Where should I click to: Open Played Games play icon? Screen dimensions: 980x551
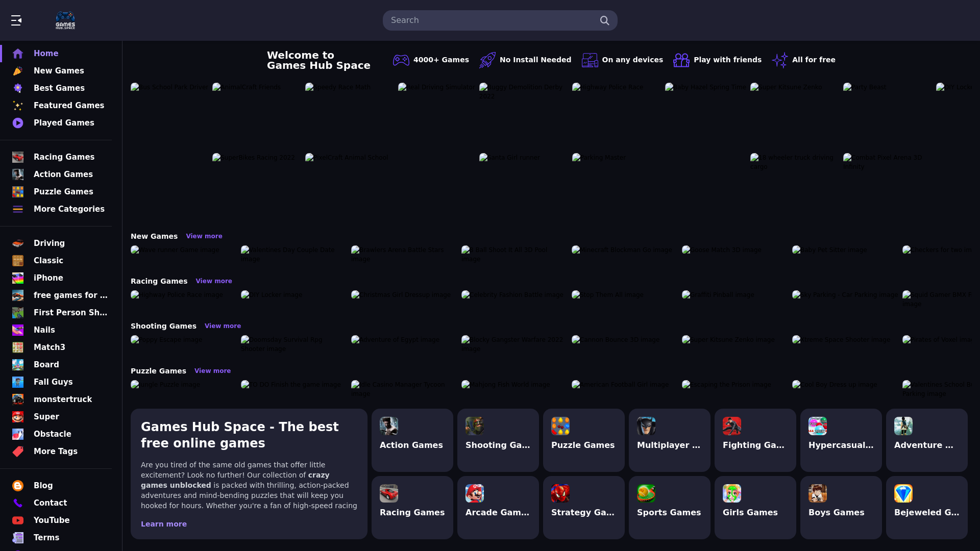click(x=18, y=123)
